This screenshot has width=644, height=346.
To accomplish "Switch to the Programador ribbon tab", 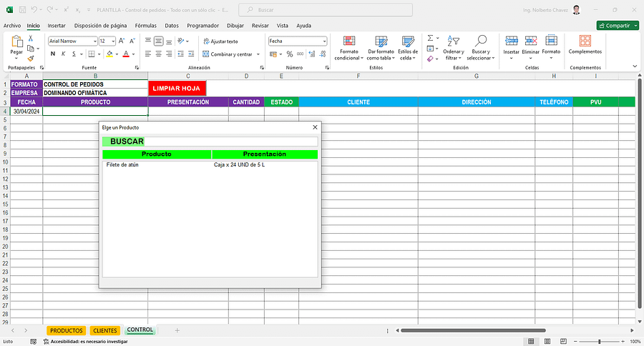I will click(203, 26).
